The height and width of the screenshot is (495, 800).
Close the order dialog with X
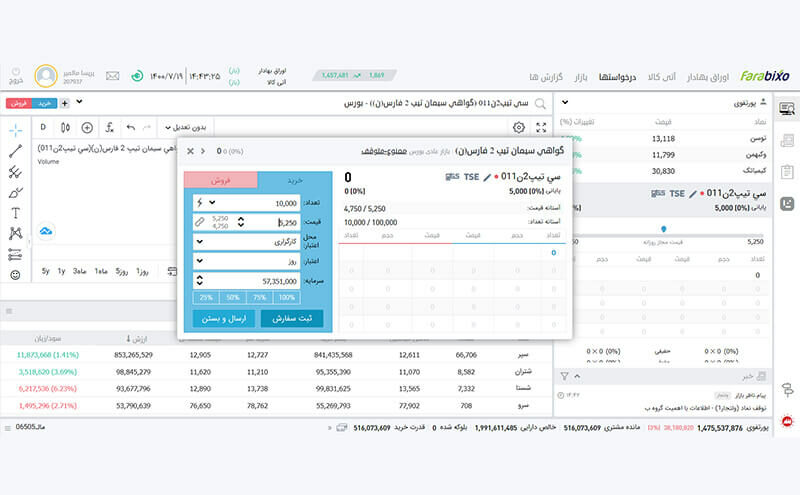point(190,151)
